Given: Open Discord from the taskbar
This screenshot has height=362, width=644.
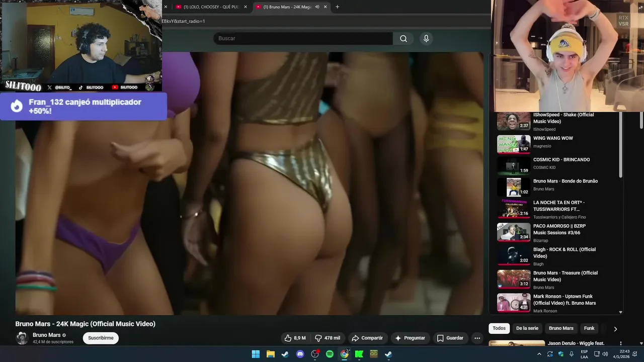Looking at the screenshot, I should (300, 354).
